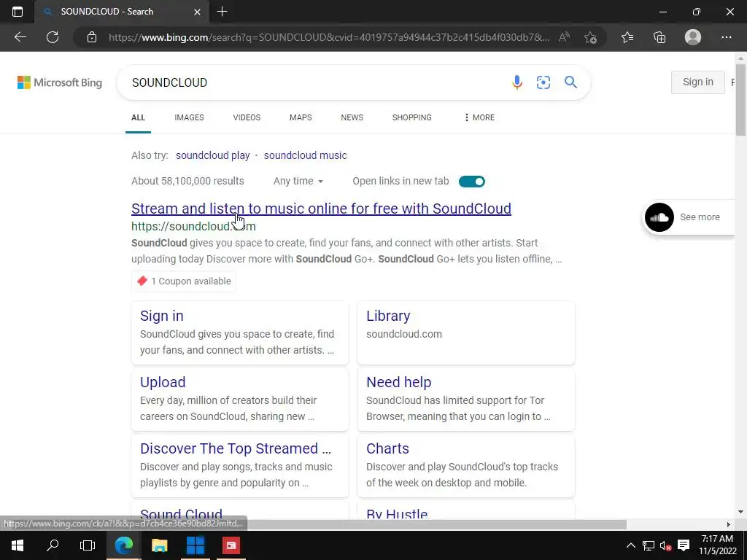The height and width of the screenshot is (560, 747).
Task: Open Edge Settings and more menu
Action: point(727,37)
